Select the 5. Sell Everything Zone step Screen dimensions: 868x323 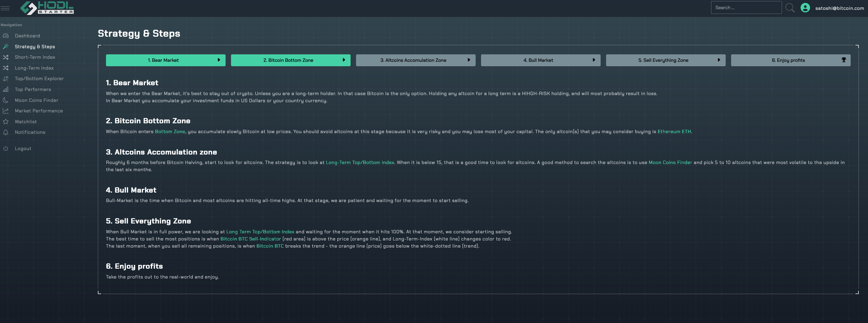(x=666, y=60)
